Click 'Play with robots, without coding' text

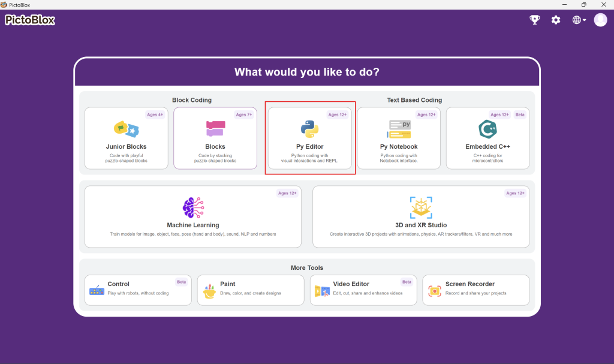[x=139, y=293]
